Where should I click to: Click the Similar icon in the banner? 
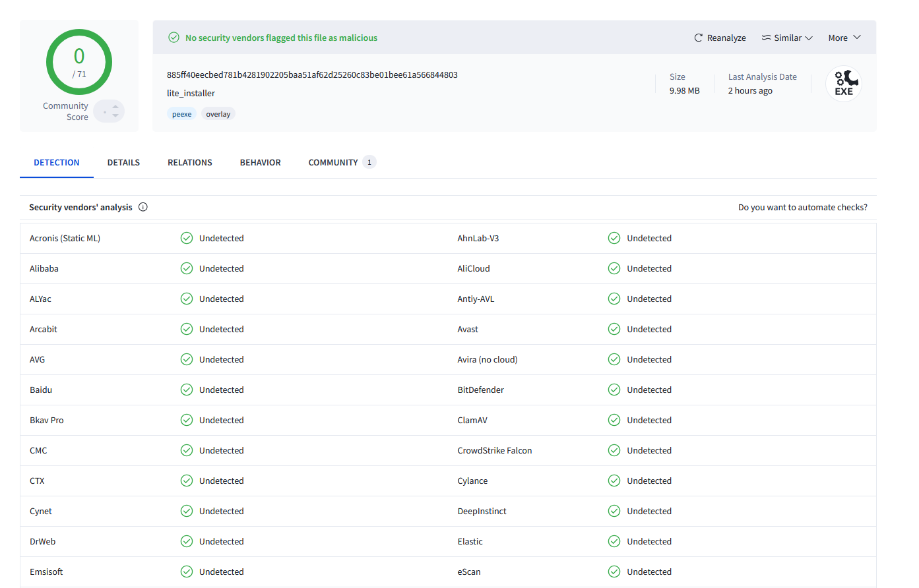(766, 38)
